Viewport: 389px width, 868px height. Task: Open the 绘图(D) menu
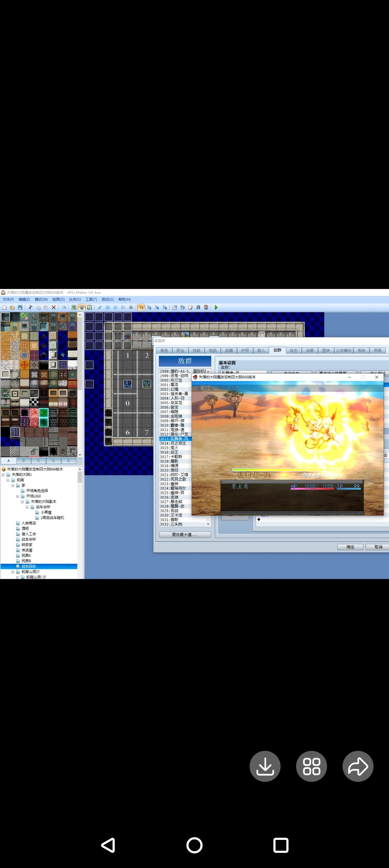[58, 300]
